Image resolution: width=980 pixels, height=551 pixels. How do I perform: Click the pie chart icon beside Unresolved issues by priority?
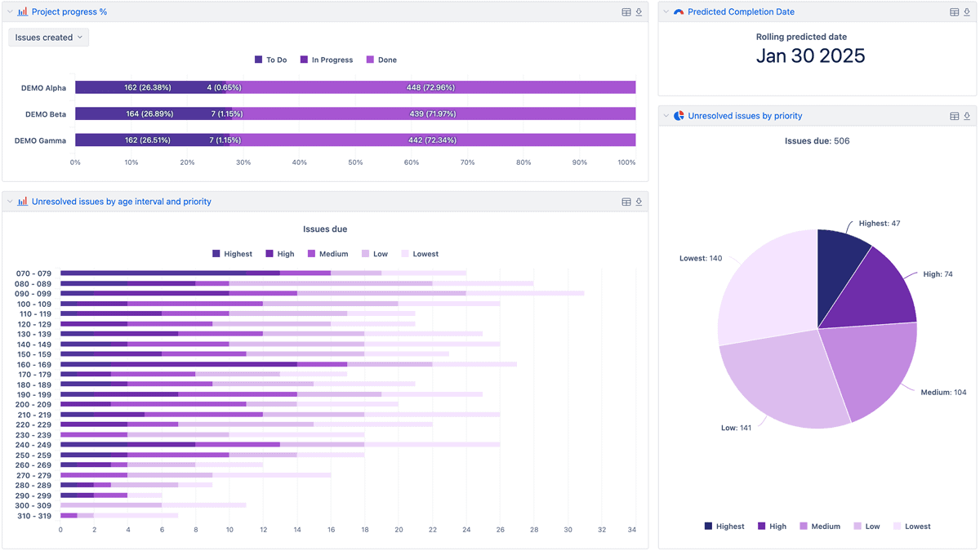[x=679, y=116]
